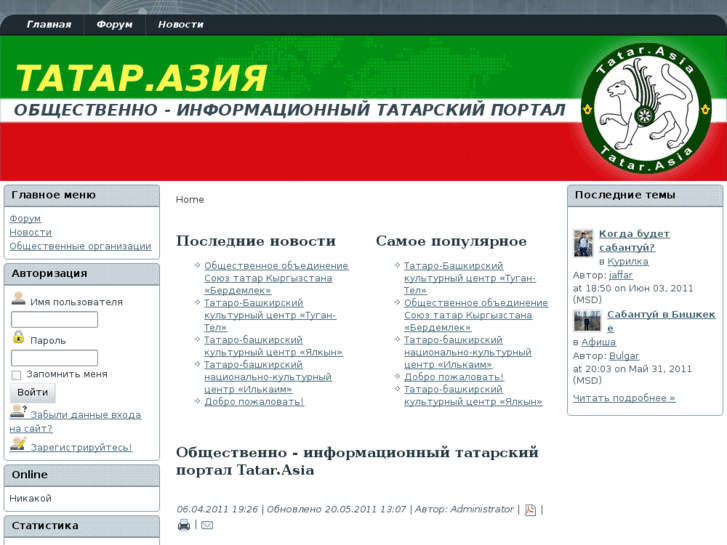Click the register pencil-user icon
727x545 pixels.
click(18, 443)
